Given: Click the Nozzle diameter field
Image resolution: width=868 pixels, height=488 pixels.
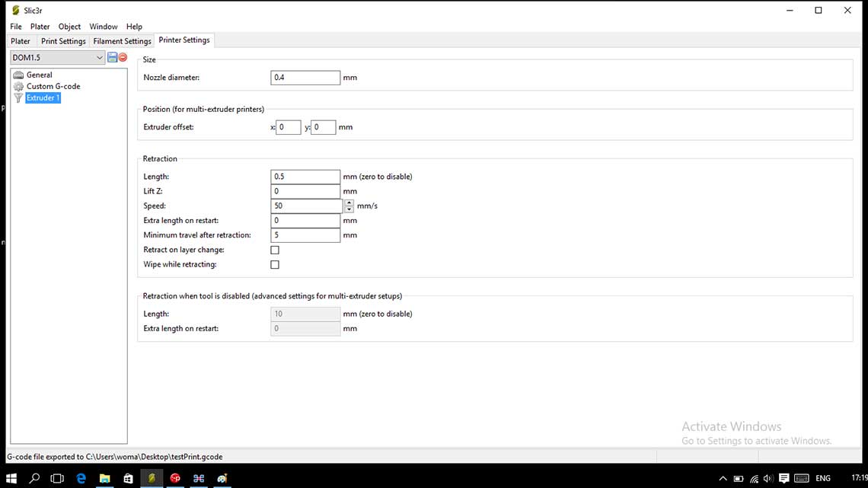Looking at the screenshot, I should [x=305, y=78].
